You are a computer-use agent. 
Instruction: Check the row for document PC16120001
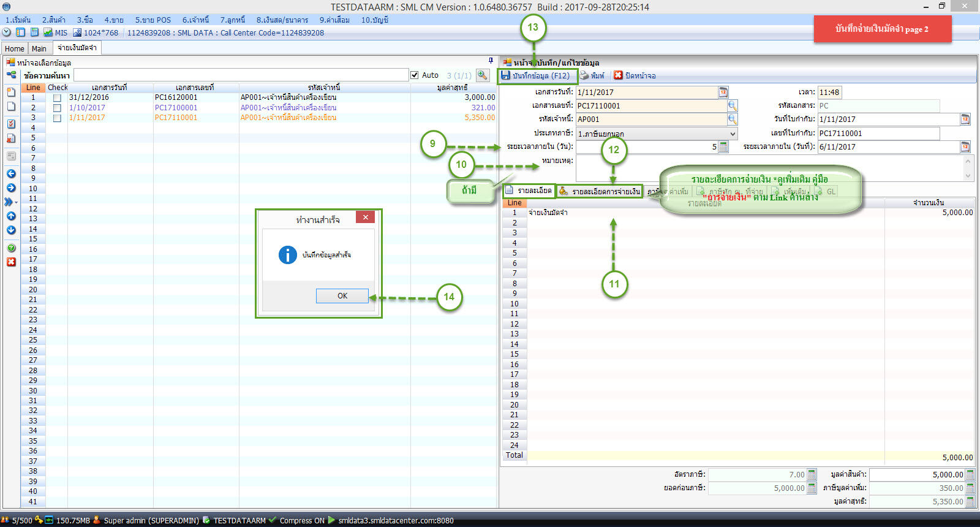pos(57,97)
